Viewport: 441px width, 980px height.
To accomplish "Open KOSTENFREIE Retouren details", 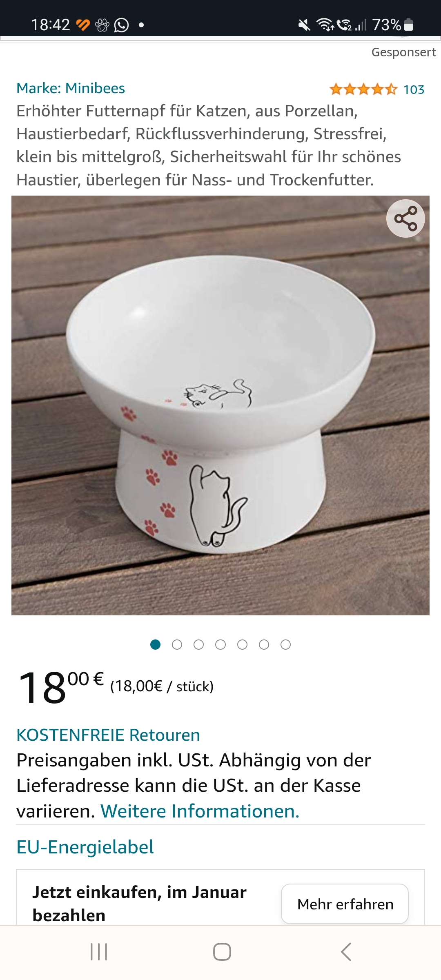I will coord(108,735).
